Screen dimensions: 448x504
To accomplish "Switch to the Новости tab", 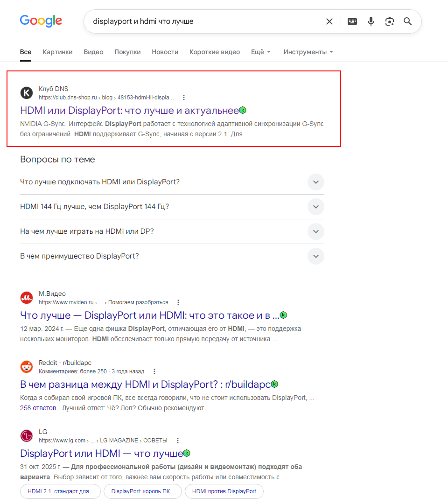I will 165,52.
